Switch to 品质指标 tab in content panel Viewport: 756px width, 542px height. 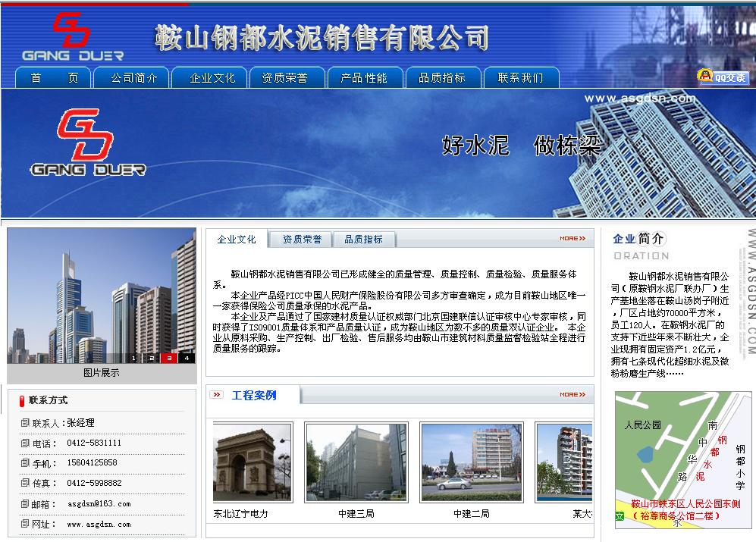tap(363, 240)
